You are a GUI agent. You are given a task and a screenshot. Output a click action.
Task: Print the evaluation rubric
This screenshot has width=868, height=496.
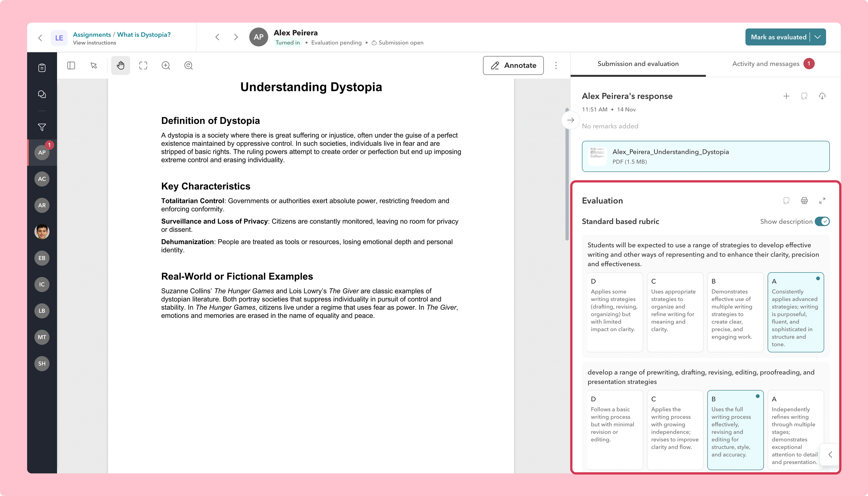[x=804, y=201]
